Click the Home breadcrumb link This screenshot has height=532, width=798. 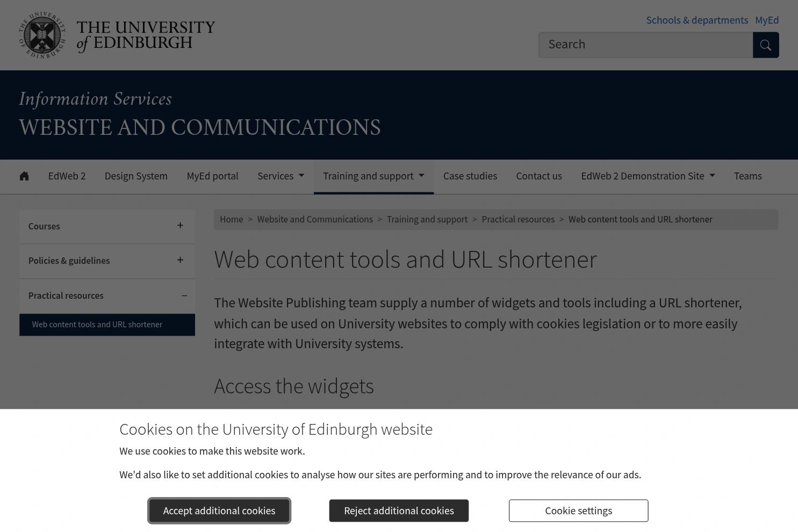232,219
